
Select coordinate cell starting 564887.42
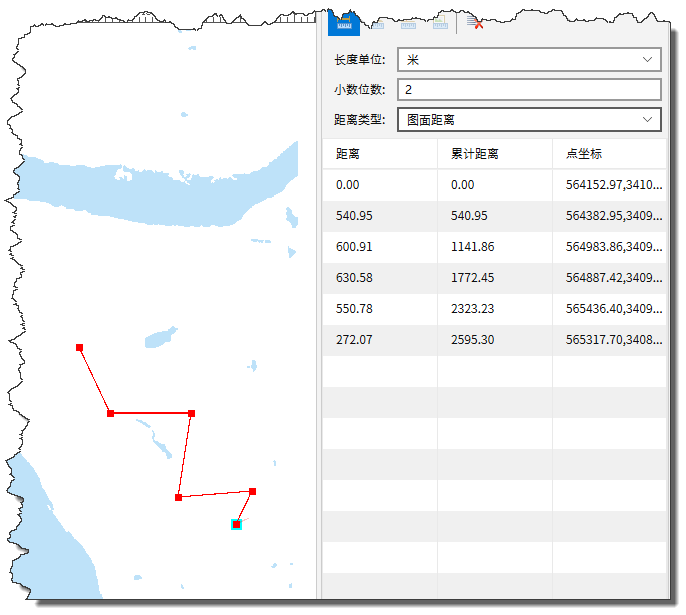pyautogui.click(x=609, y=278)
